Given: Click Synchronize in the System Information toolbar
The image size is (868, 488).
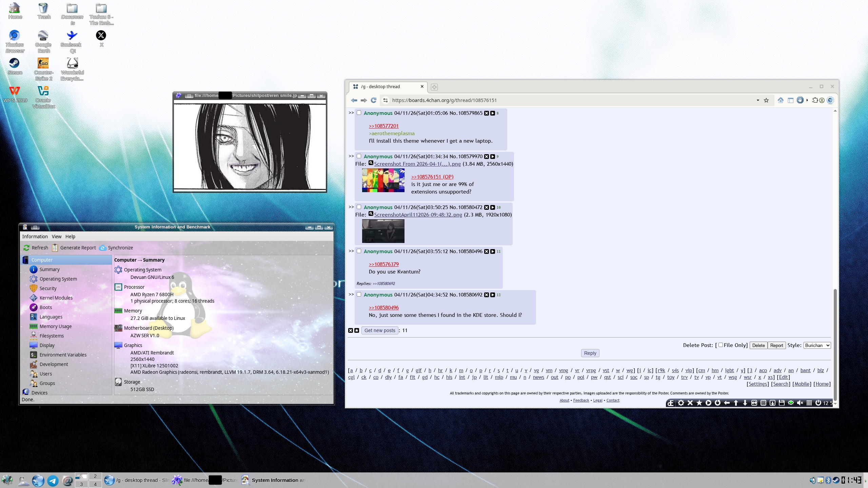Looking at the screenshot, I should tap(116, 248).
